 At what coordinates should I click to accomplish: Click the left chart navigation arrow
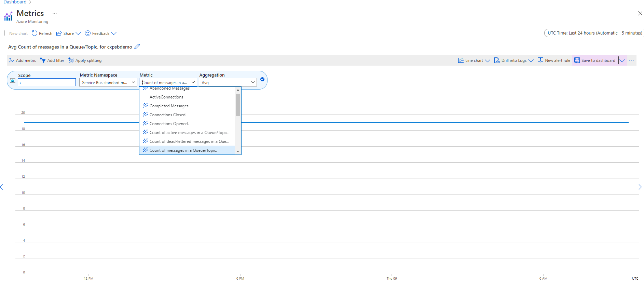pyautogui.click(x=2, y=187)
